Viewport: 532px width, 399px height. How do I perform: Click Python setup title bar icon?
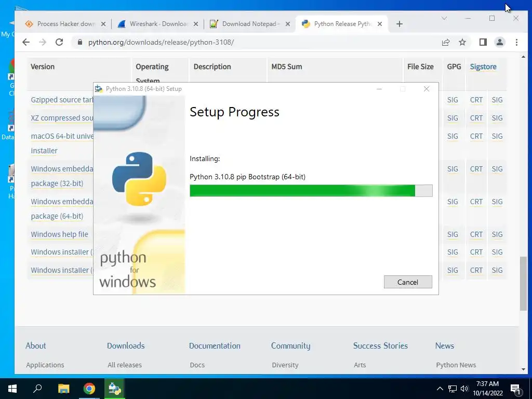point(99,89)
